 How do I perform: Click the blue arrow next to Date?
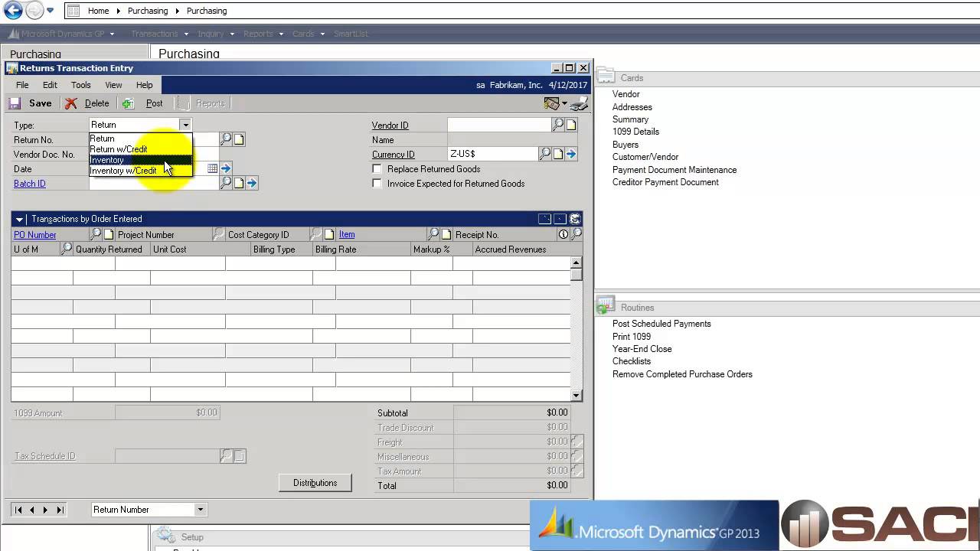(226, 168)
